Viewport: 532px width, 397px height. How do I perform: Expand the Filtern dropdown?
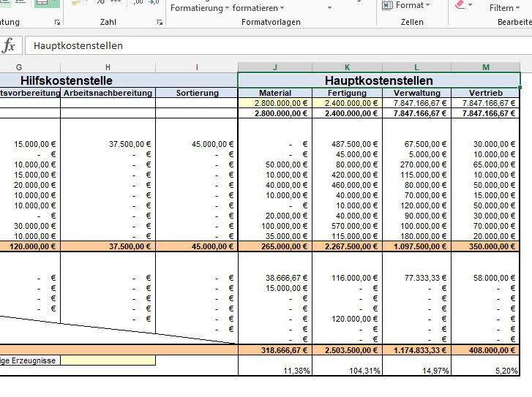[x=506, y=8]
